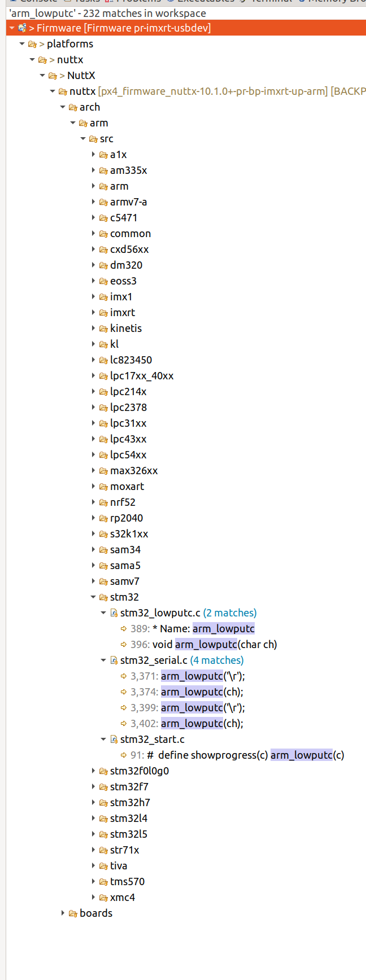The width and height of the screenshot is (366, 980).
Task: Click the nuttx repository folder icon
Action: click(x=63, y=91)
